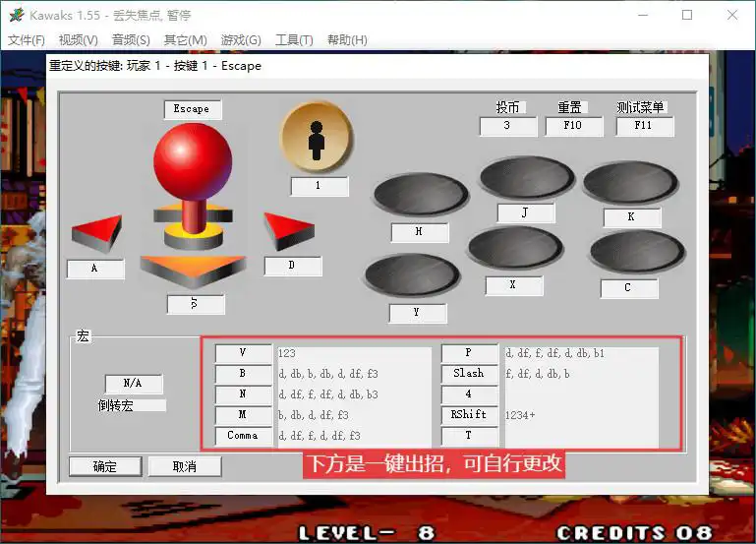Open the 其它(M) menu
756x544 pixels.
point(185,40)
